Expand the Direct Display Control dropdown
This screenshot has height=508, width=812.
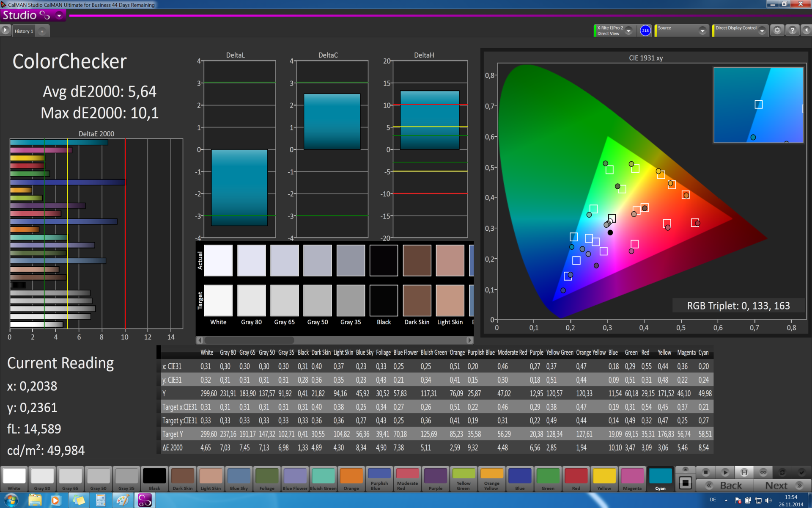pos(762,30)
